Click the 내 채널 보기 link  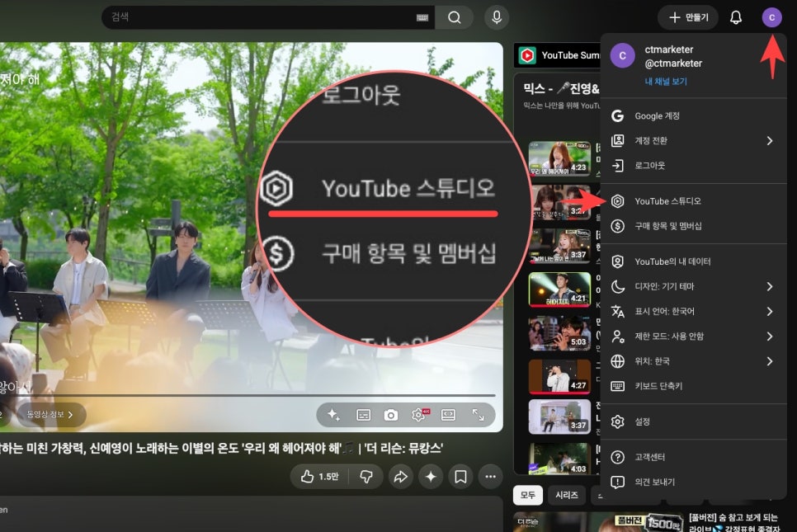tap(665, 82)
